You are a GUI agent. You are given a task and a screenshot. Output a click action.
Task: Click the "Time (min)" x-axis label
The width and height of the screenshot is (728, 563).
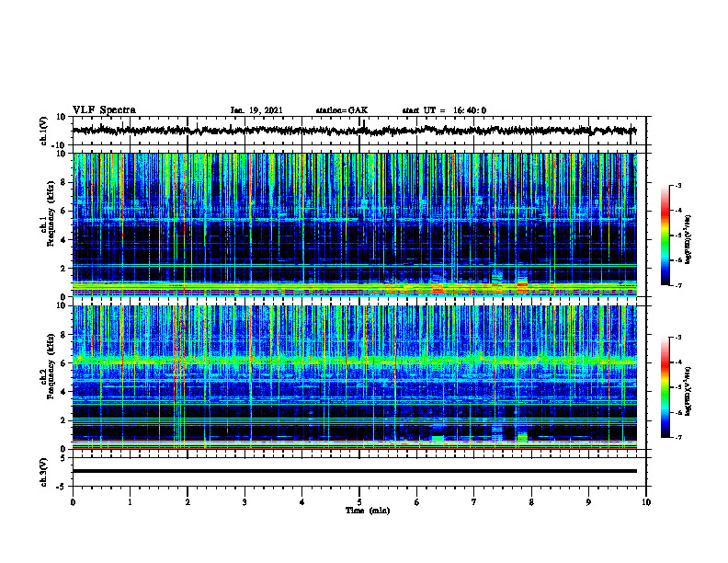pos(368,511)
